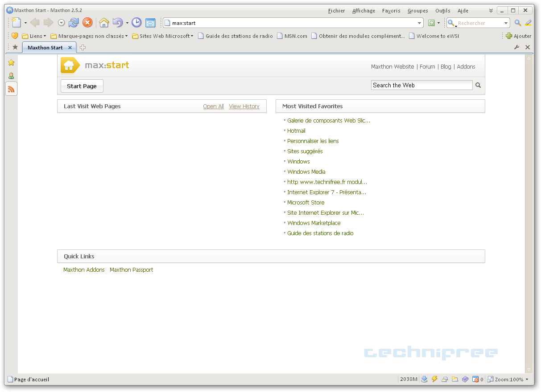Open the Outils menu
Screen dimensions: 541x392
442,11
